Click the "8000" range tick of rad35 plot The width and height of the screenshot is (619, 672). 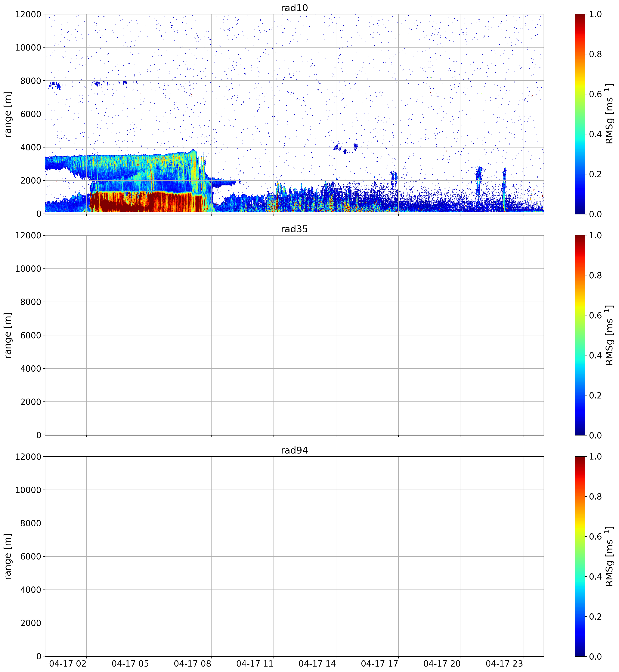pyautogui.click(x=31, y=302)
